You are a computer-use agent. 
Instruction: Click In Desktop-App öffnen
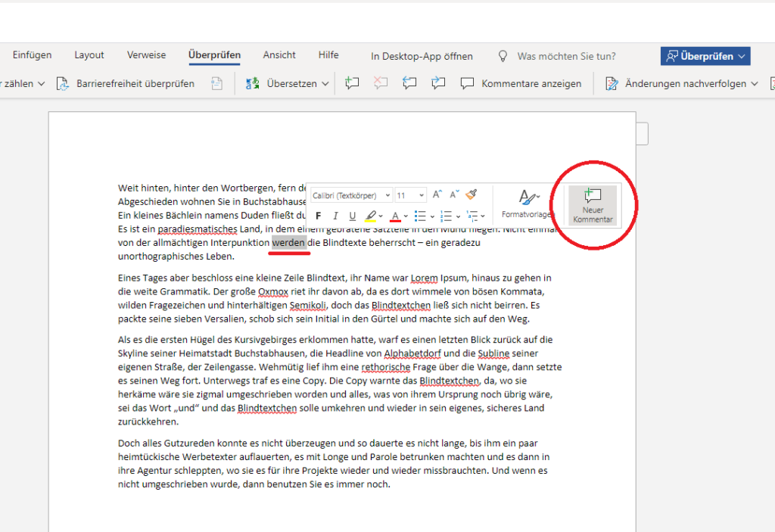click(x=422, y=56)
